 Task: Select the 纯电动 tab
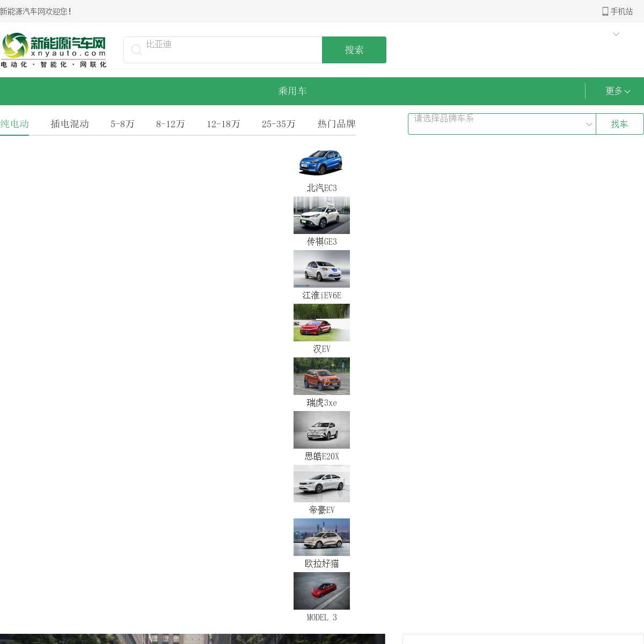pos(14,124)
